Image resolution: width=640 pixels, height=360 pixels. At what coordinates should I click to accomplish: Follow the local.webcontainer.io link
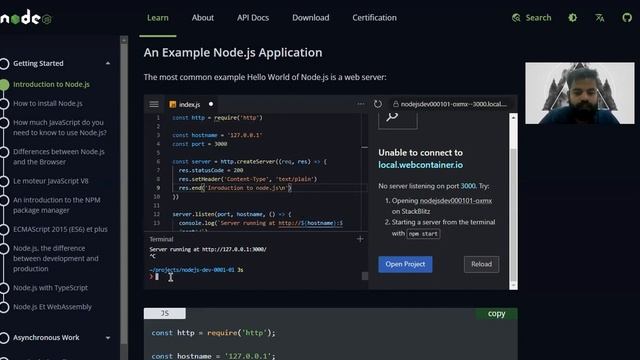tap(420, 165)
